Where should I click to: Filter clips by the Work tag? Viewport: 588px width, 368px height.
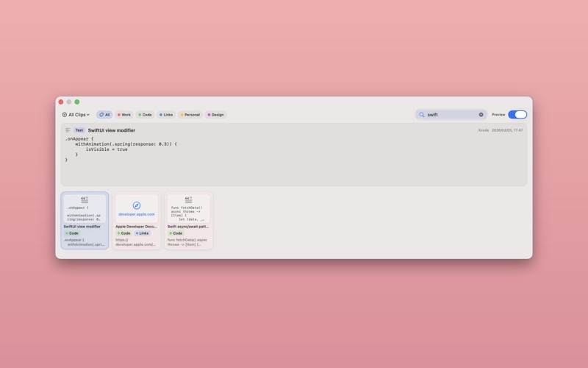[124, 115]
